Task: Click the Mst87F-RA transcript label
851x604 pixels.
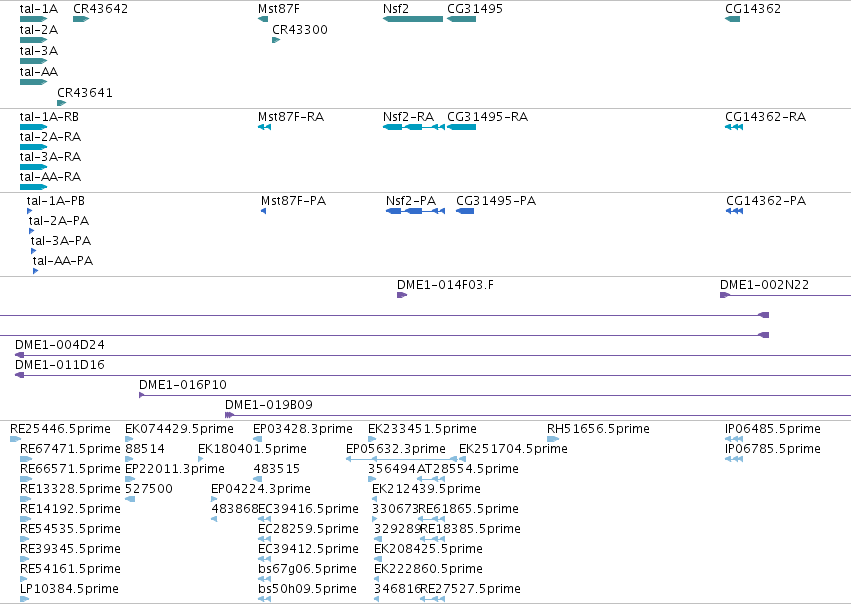Action: tap(291, 117)
